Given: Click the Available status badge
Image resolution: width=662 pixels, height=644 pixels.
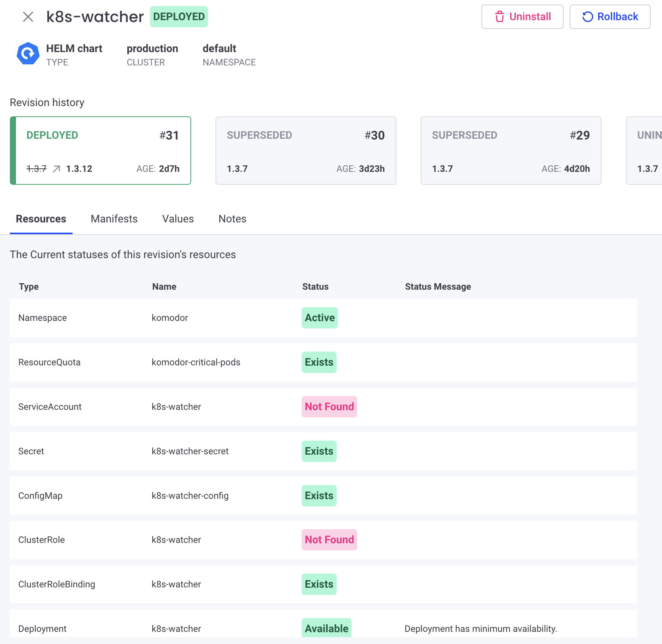Looking at the screenshot, I should coord(326,628).
